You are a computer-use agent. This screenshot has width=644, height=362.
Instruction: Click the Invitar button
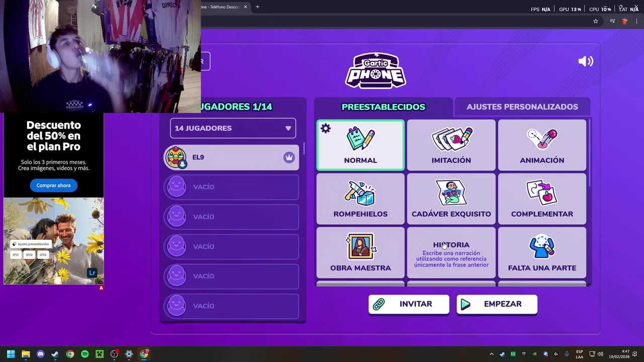409,304
